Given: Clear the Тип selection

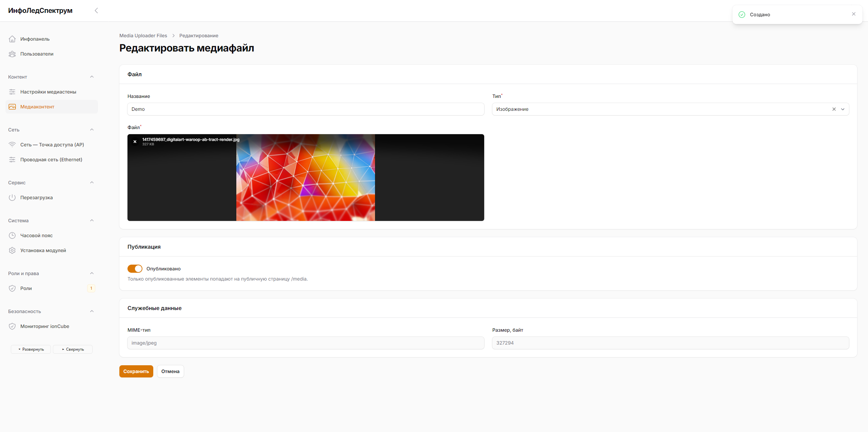Looking at the screenshot, I should (x=834, y=109).
